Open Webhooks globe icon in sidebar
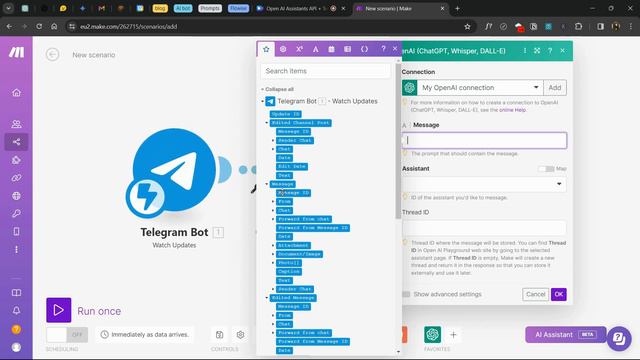Viewport: 640px width, 360px height. pyautogui.click(x=16, y=196)
